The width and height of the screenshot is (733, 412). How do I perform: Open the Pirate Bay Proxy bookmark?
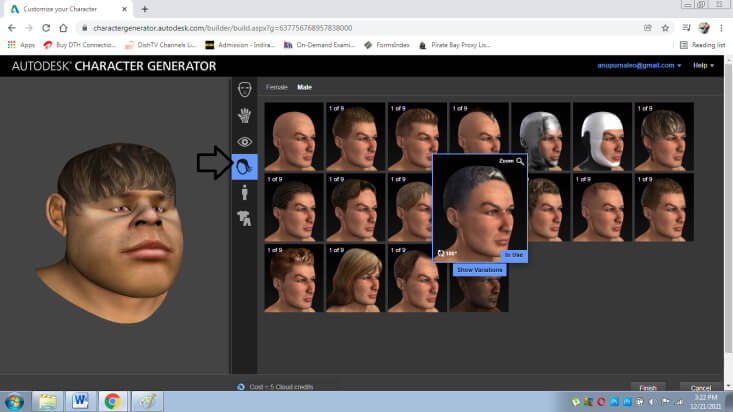[x=454, y=45]
